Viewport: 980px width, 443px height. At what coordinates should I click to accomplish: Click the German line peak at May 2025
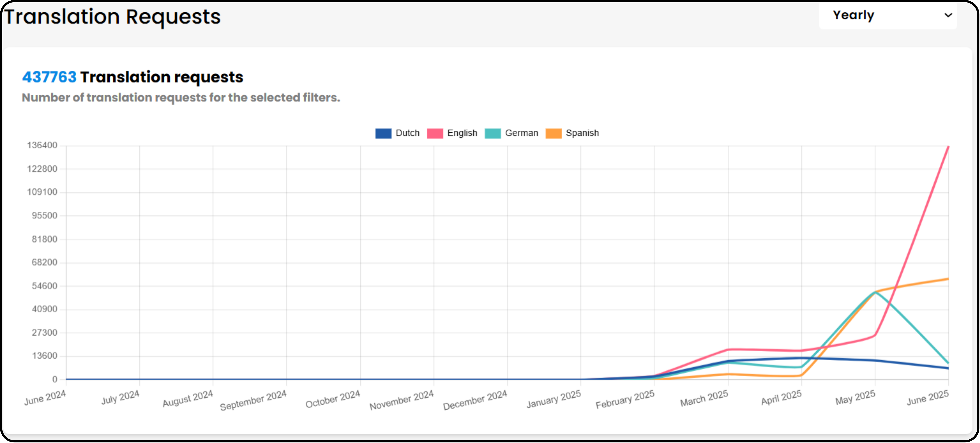875,292
